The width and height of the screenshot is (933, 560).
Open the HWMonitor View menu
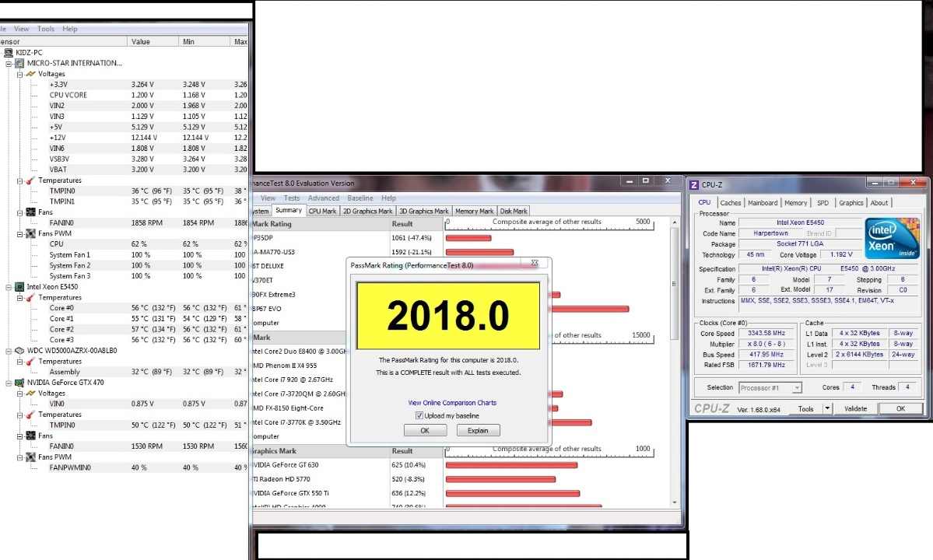[22, 29]
